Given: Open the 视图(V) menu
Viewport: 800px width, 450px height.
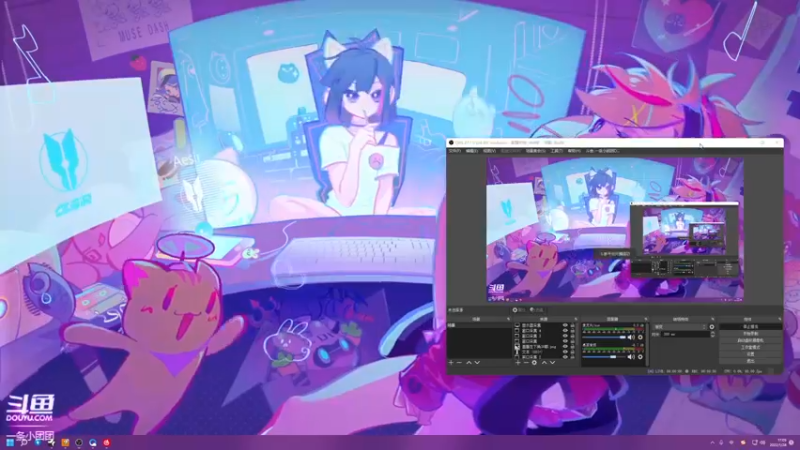Looking at the screenshot, I should [489, 151].
